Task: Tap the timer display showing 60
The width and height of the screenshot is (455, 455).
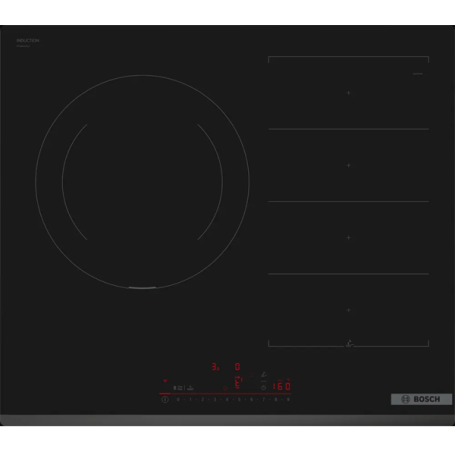Action: pyautogui.click(x=282, y=387)
